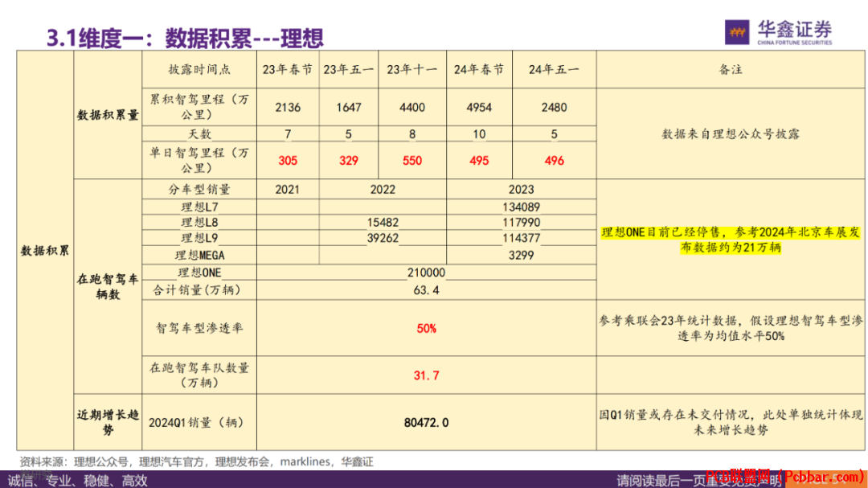Click the slide title 3.1维度一：数据积累---理想
This screenshot has width=868, height=488.
pyautogui.click(x=185, y=39)
